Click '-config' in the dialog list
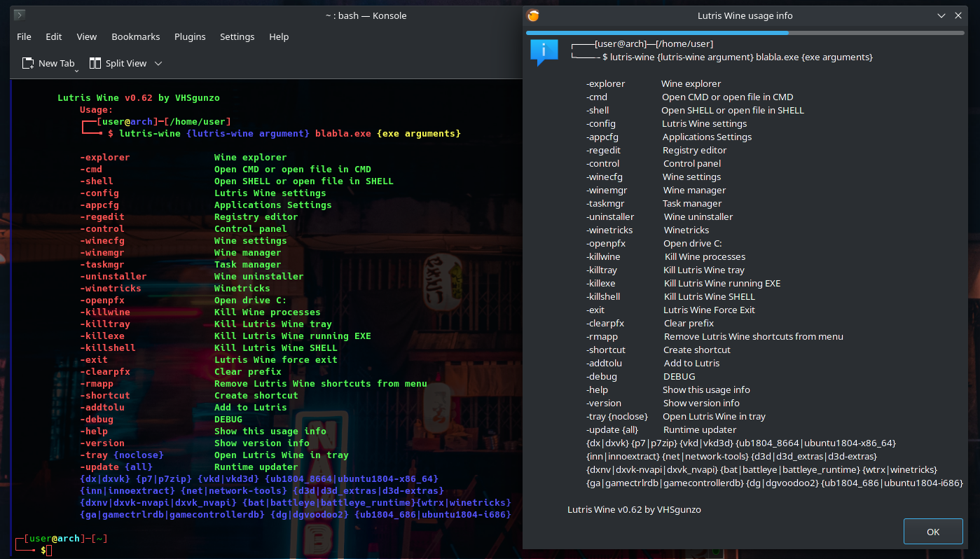 tap(601, 123)
